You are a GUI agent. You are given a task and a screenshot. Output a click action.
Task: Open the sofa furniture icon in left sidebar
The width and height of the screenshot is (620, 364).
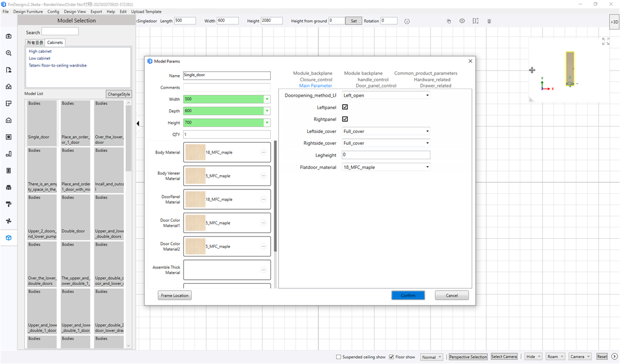9,187
